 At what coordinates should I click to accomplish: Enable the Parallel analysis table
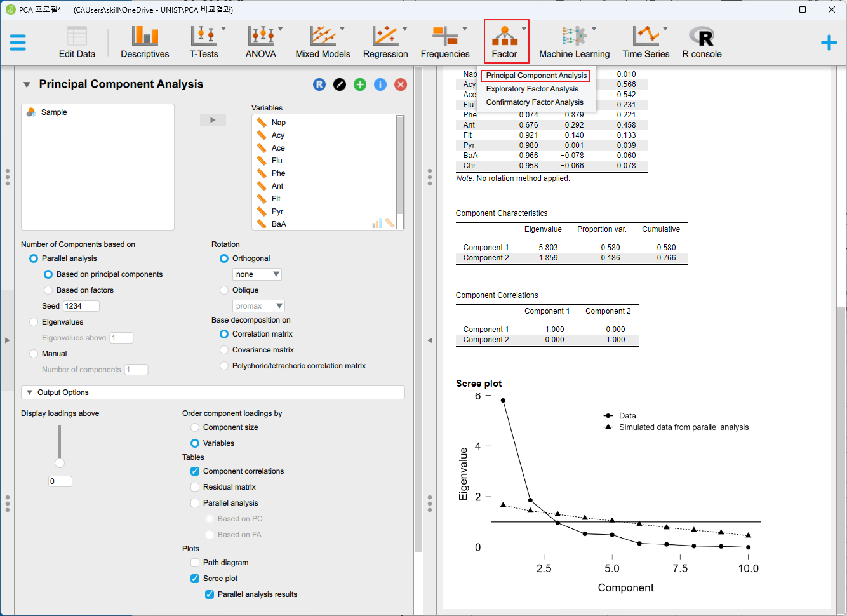[195, 503]
